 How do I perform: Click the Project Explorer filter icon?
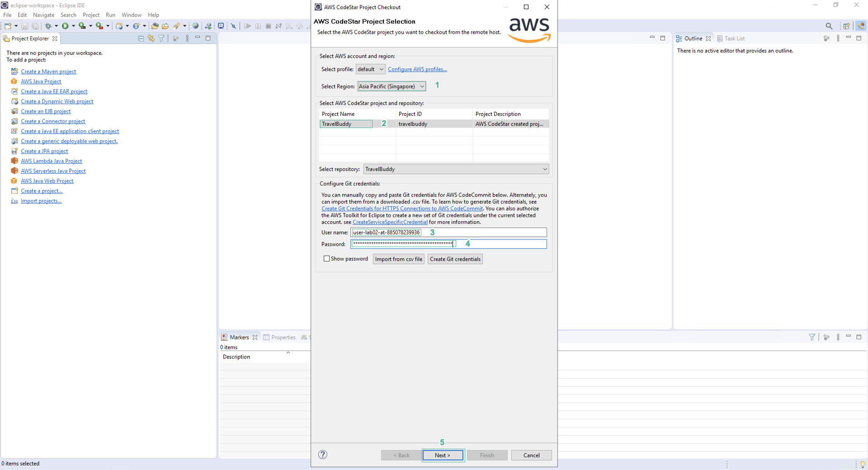click(161, 38)
